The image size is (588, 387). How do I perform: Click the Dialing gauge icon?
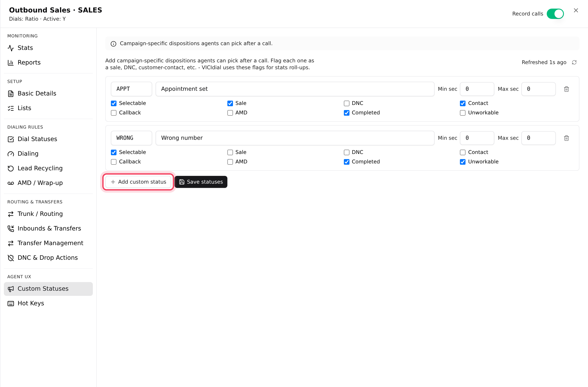point(11,154)
